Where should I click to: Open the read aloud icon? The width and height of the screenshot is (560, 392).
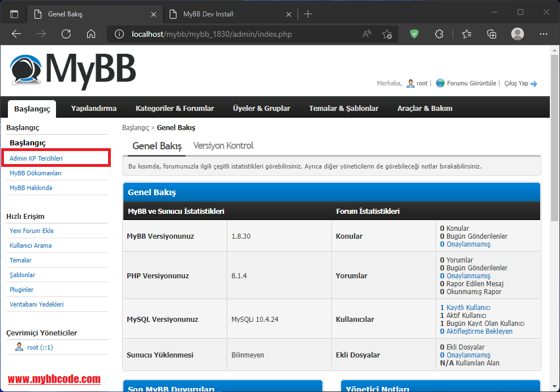[367, 34]
